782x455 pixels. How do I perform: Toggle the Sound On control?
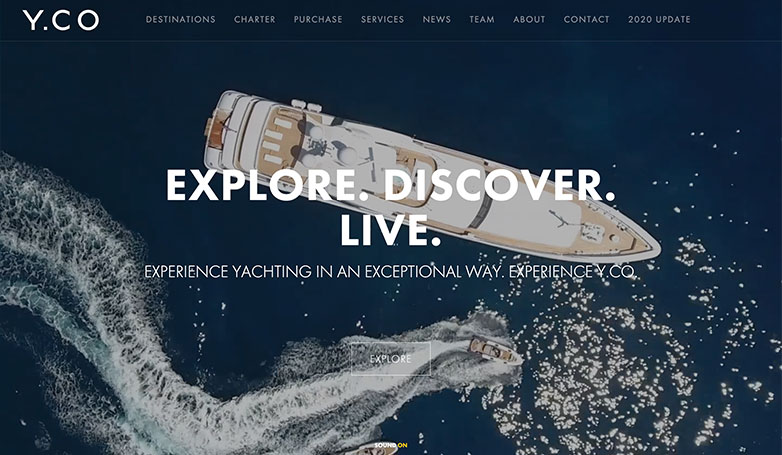(x=391, y=445)
